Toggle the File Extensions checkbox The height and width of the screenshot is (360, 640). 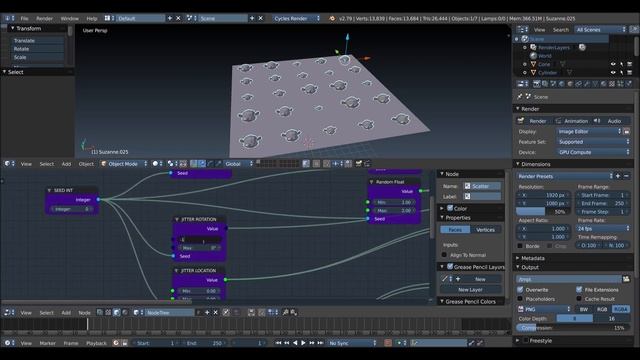579,289
